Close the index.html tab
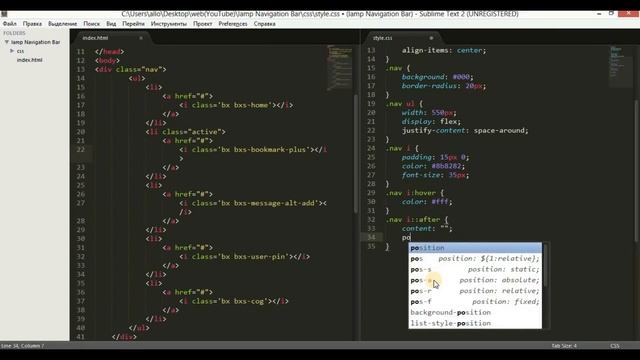Image resolution: width=640 pixels, height=360 pixels. 141,38
